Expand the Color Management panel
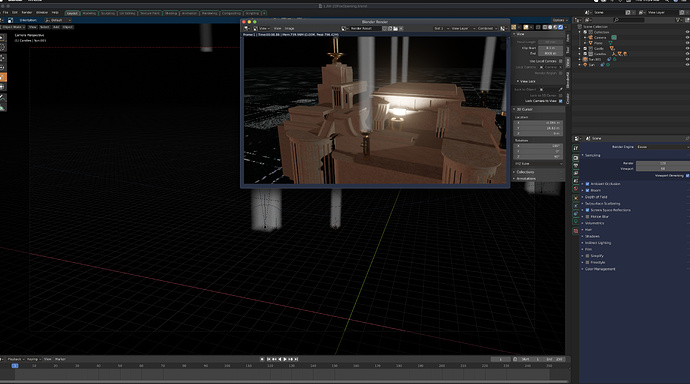The image size is (690, 384). [600, 269]
